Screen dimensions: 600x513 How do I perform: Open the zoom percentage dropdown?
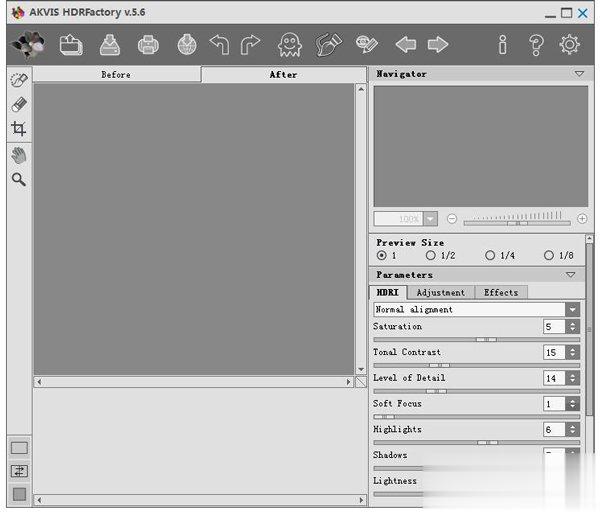click(x=430, y=219)
